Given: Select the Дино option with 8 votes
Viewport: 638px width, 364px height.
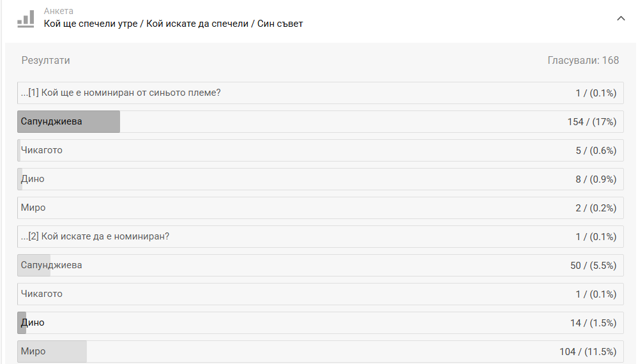Looking at the screenshot, I should tap(33, 179).
